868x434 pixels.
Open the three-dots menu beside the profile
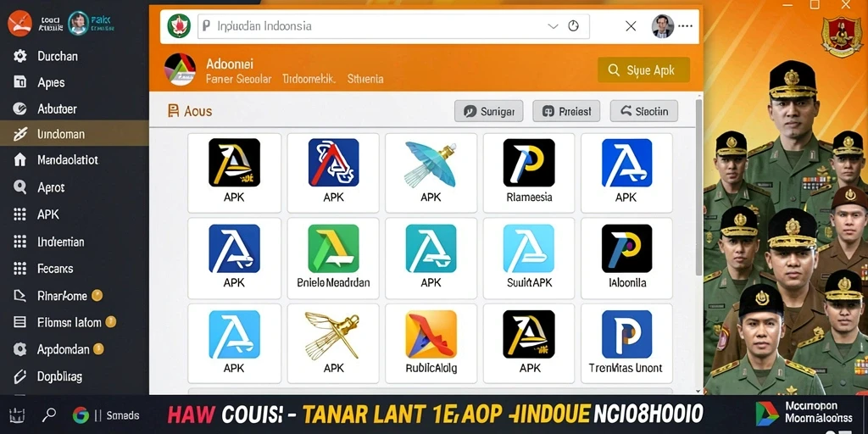(x=685, y=26)
